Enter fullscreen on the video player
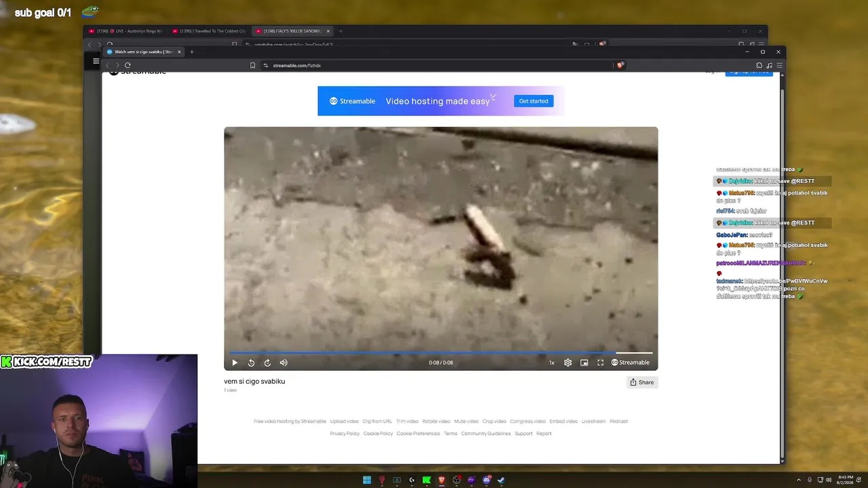This screenshot has width=868, height=488. point(600,363)
